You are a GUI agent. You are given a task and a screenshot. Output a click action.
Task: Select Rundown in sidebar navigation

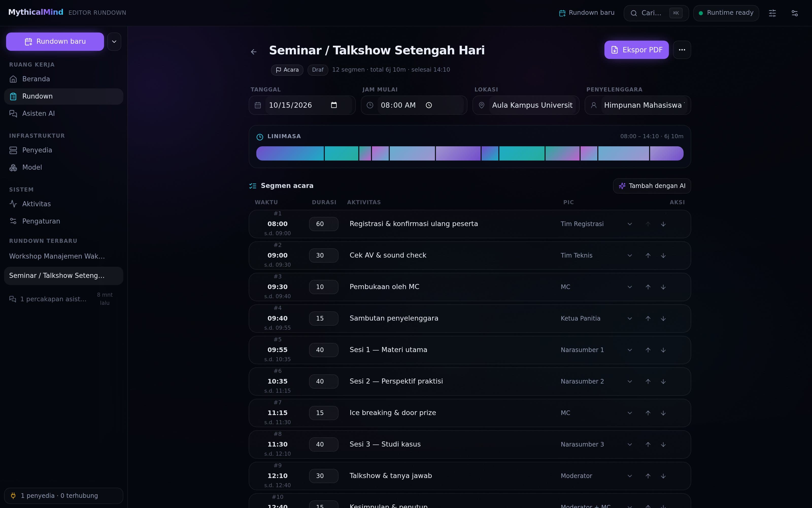[x=63, y=97]
